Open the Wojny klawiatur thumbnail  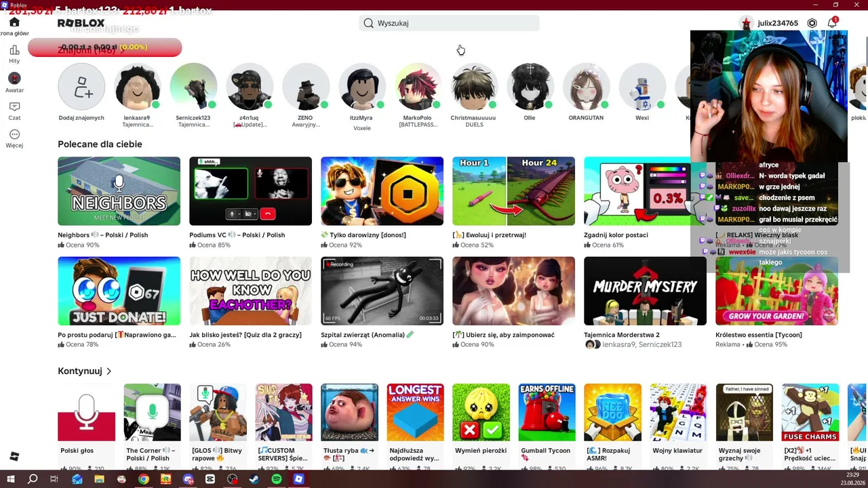[678, 412]
